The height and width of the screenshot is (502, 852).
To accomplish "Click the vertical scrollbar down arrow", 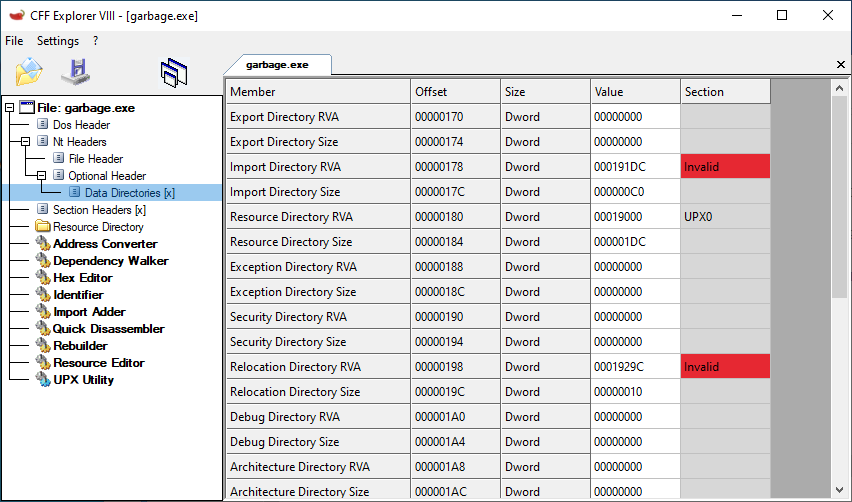I will [x=840, y=490].
